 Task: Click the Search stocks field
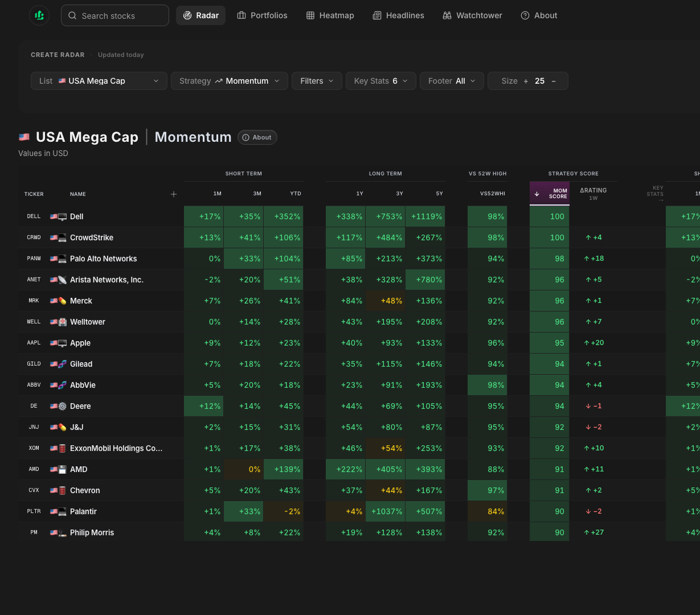(x=115, y=15)
